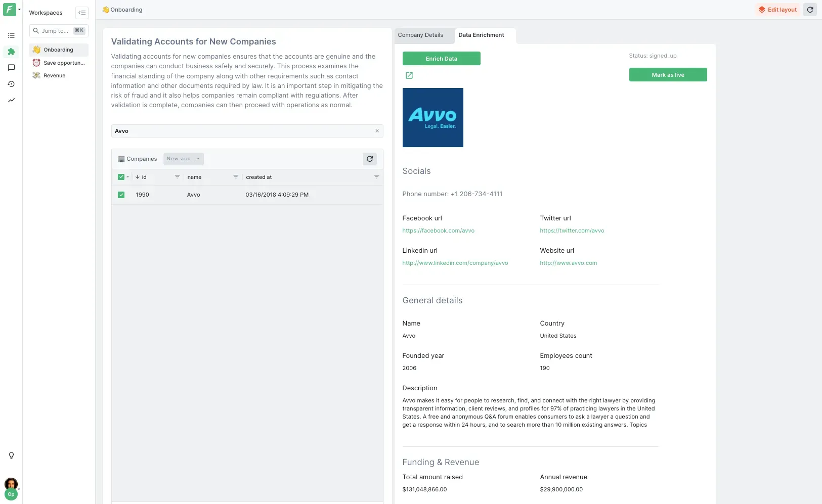Click the employees count value 190
The image size is (822, 504).
click(545, 368)
